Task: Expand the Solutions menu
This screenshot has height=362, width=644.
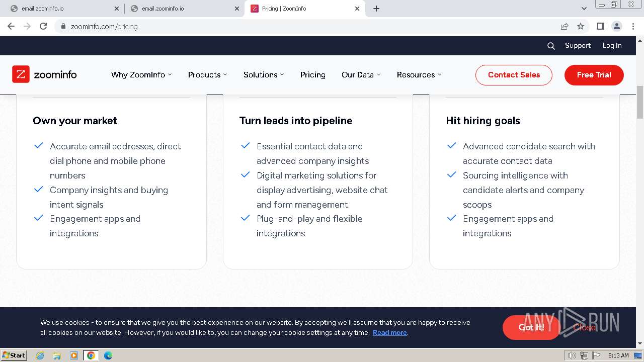Action: point(264,74)
